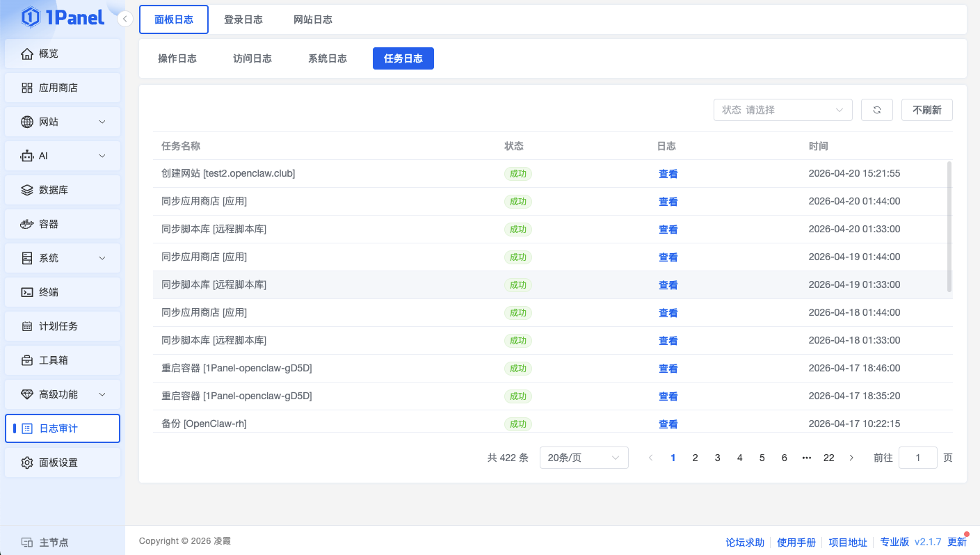Collapse sidebar using the arrow toggle
980x555 pixels.
point(125,19)
